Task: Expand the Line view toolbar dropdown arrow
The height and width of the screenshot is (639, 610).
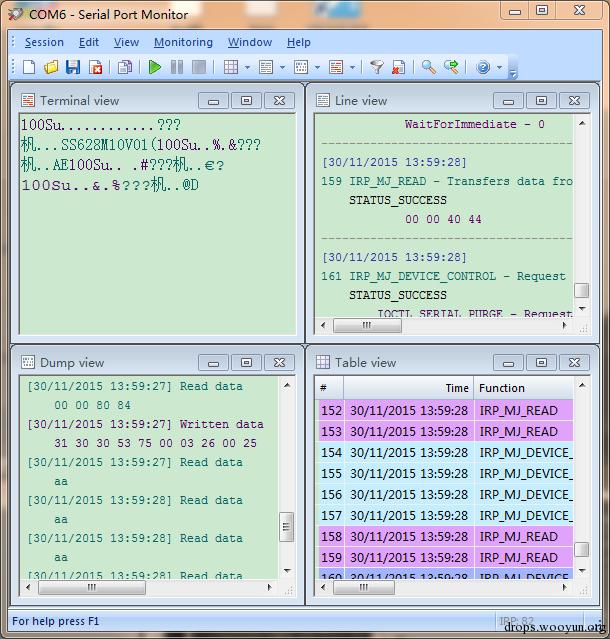Action: 282,68
